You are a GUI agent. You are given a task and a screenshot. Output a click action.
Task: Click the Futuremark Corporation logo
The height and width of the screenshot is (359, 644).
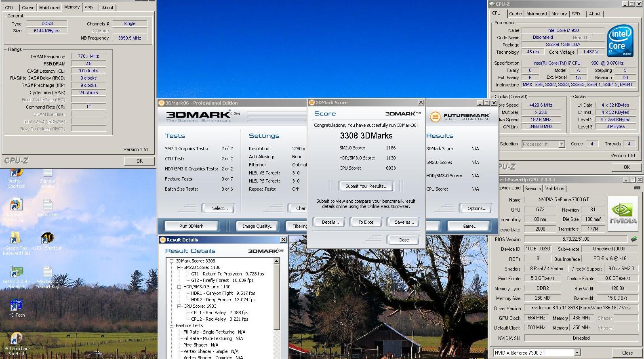460,117
